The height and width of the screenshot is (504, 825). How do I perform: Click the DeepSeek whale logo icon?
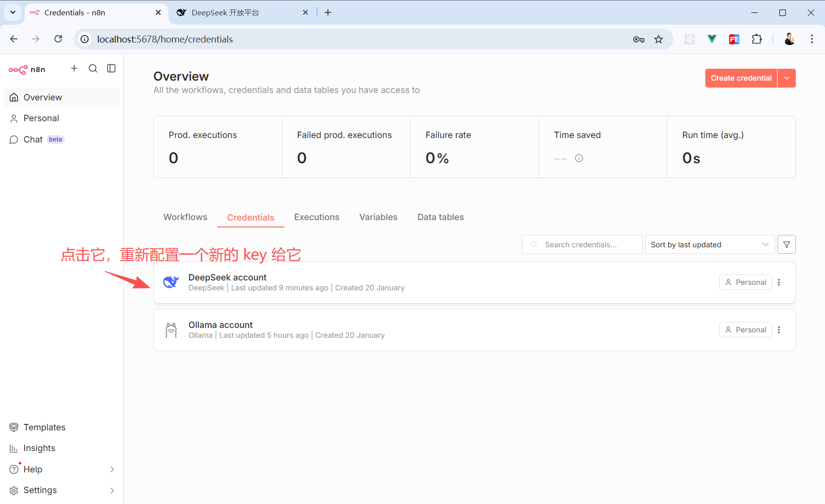pyautogui.click(x=171, y=282)
